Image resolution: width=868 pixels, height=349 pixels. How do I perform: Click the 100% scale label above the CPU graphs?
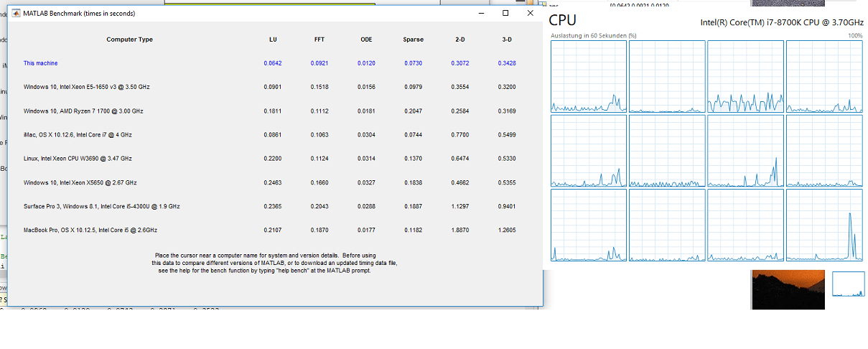856,35
